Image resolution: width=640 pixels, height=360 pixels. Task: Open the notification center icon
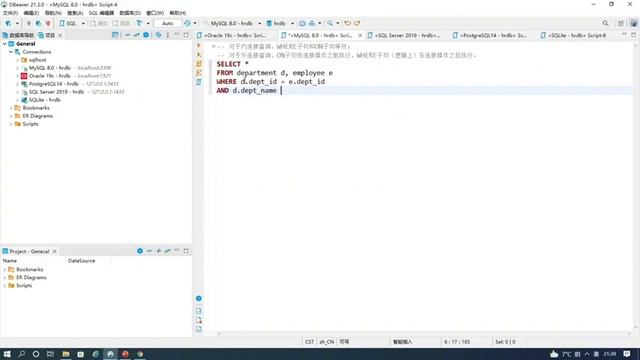click(627, 354)
